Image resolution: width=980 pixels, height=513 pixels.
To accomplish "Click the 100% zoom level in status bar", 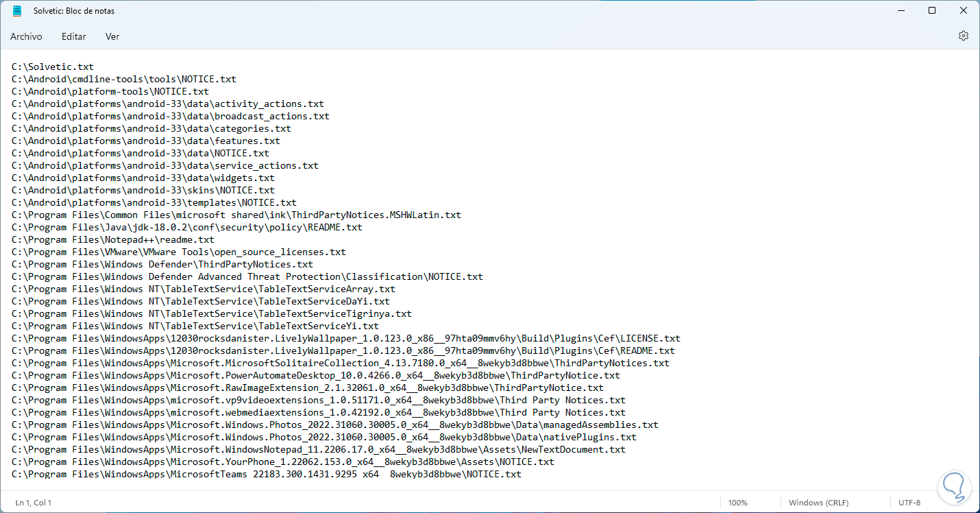I will 738,503.
